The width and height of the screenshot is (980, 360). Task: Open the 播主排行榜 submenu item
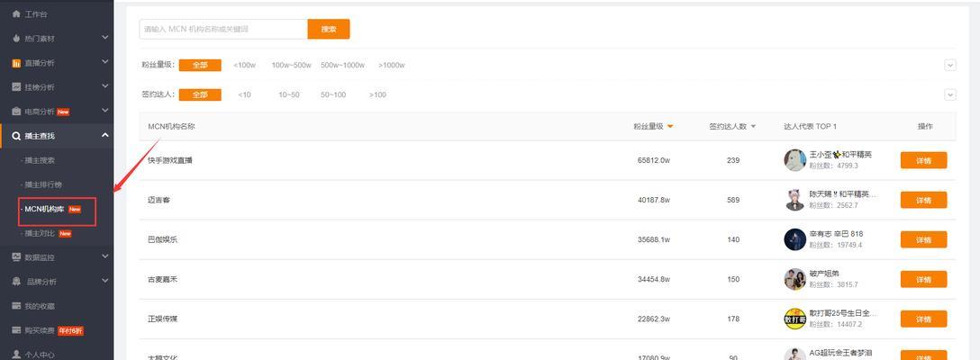[x=42, y=184]
